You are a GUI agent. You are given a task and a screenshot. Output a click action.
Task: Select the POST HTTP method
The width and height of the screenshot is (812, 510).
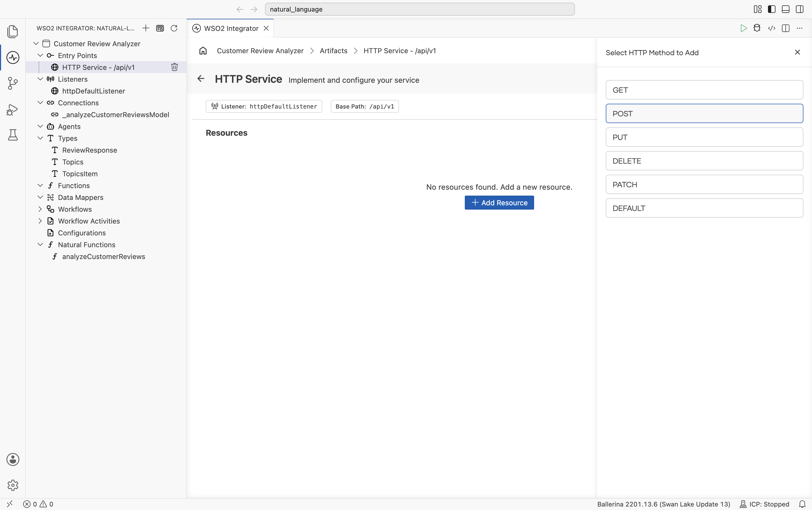pyautogui.click(x=704, y=113)
